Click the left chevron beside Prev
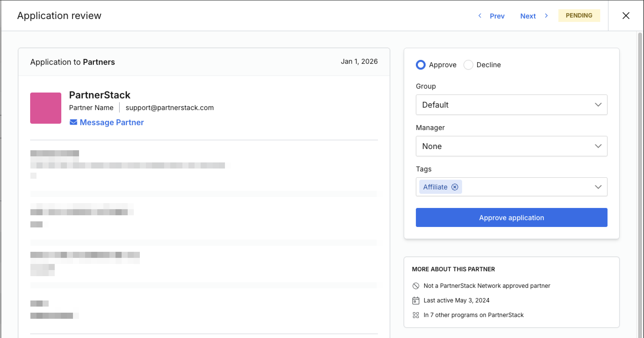 [480, 16]
